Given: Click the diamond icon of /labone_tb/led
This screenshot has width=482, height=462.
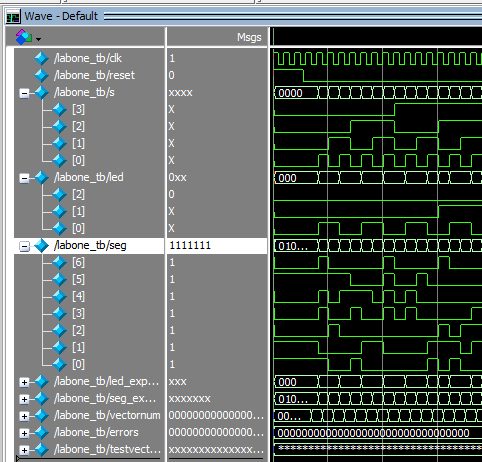Looking at the screenshot, I should 42,178.
